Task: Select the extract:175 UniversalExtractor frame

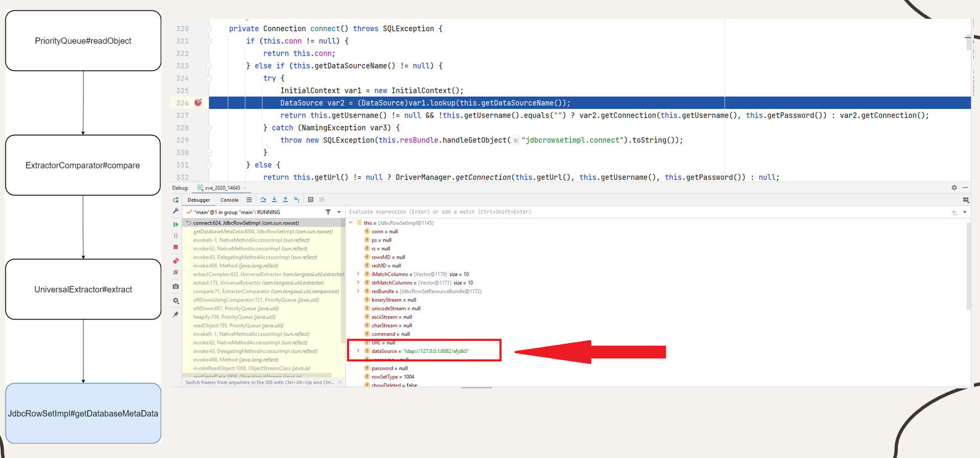Action: click(x=262, y=283)
